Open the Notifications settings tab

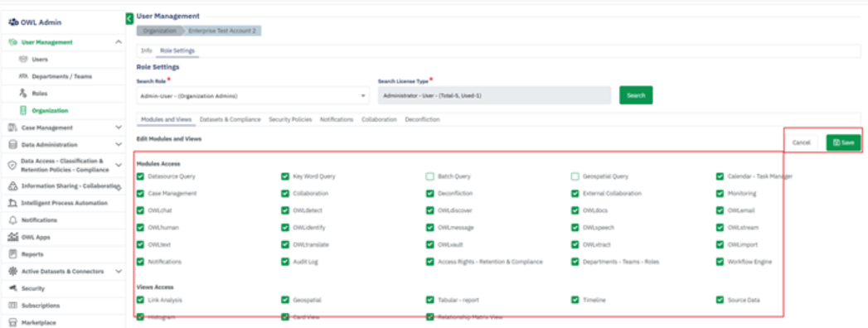(337, 119)
